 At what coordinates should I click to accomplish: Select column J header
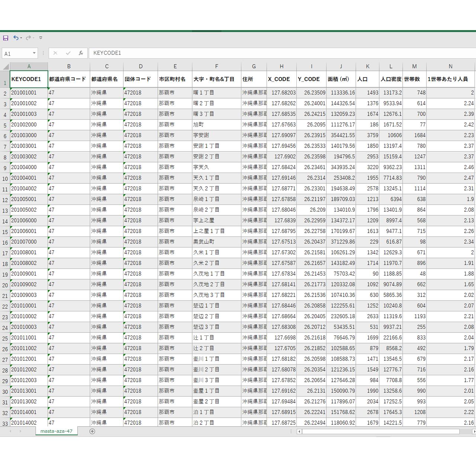(341, 67)
